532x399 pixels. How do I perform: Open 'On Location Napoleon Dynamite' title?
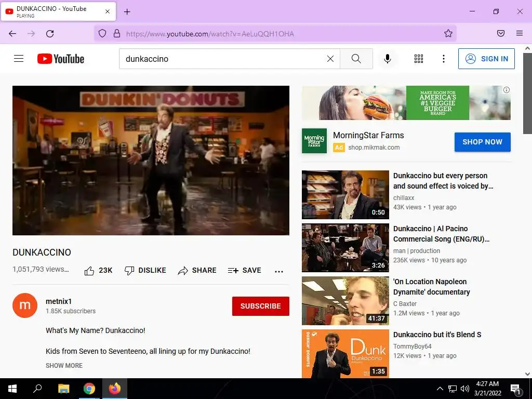point(432,287)
